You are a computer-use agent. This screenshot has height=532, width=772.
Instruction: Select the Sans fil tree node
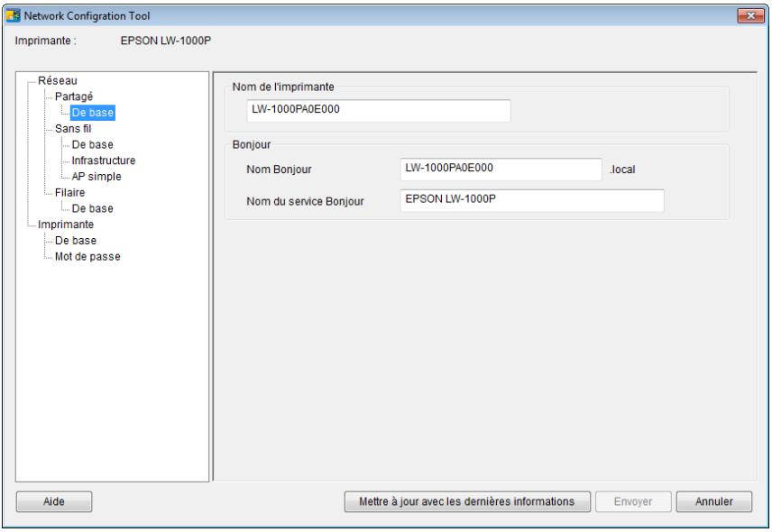tap(73, 128)
